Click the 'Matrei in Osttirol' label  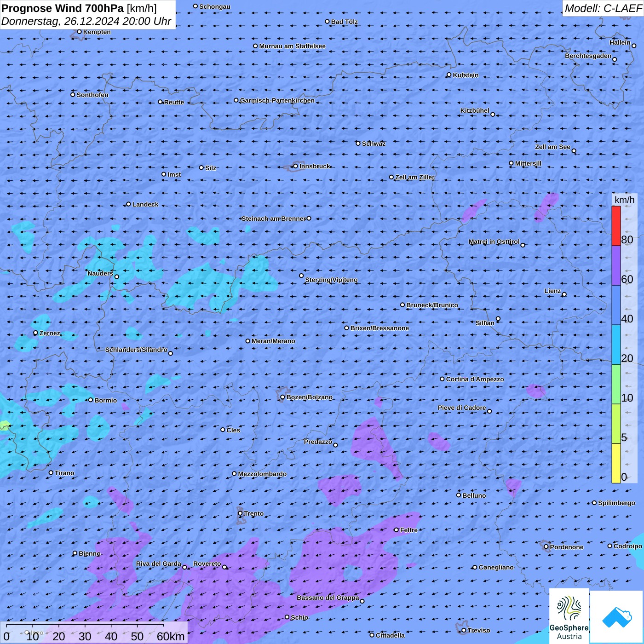494,241
